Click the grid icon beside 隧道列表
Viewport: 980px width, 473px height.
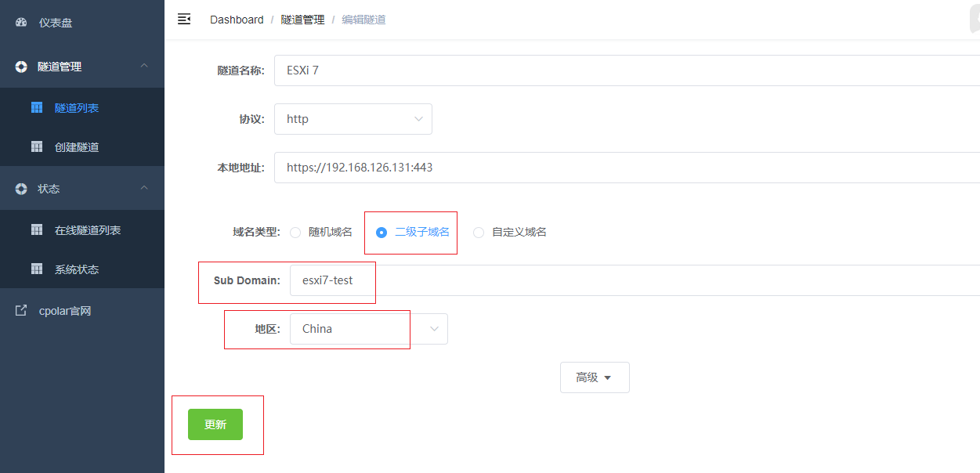tap(37, 108)
